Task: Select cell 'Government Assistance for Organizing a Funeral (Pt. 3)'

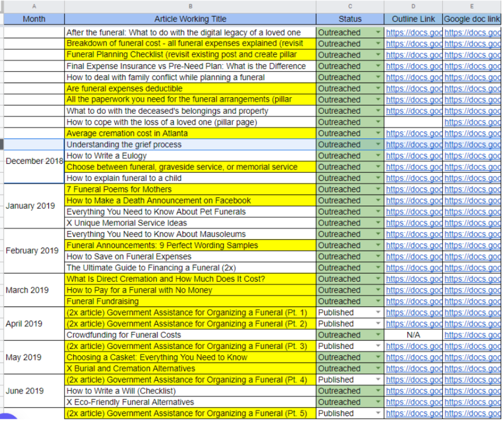Action: click(x=191, y=347)
